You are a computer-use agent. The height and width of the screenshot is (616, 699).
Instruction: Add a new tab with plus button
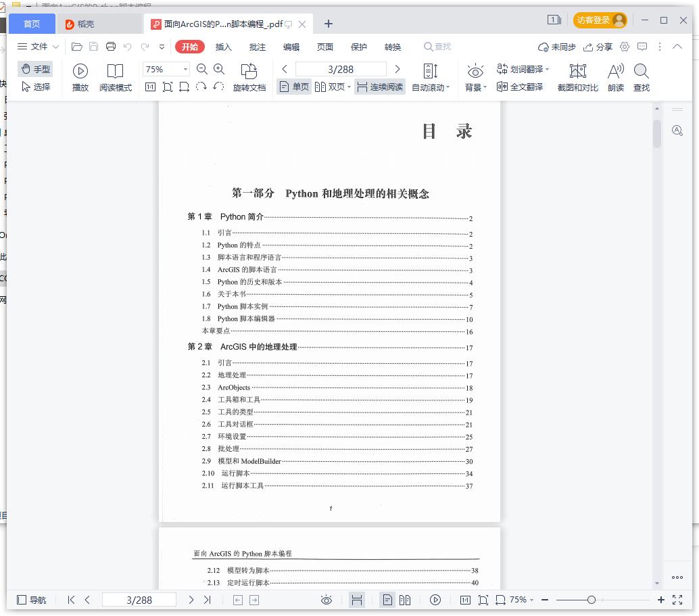(329, 24)
